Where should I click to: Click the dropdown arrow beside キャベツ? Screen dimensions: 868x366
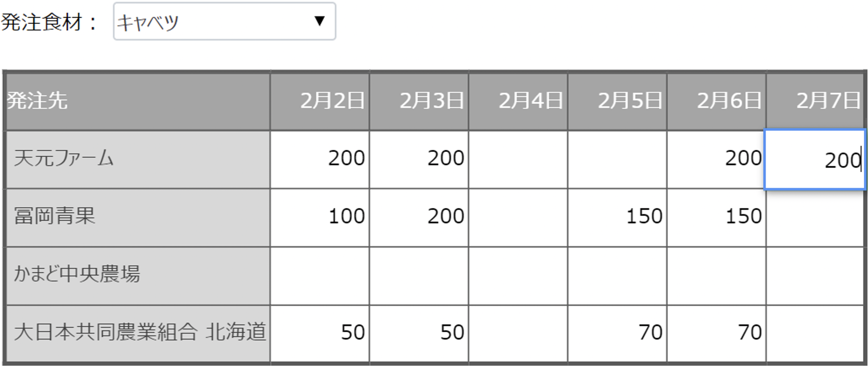tap(319, 21)
